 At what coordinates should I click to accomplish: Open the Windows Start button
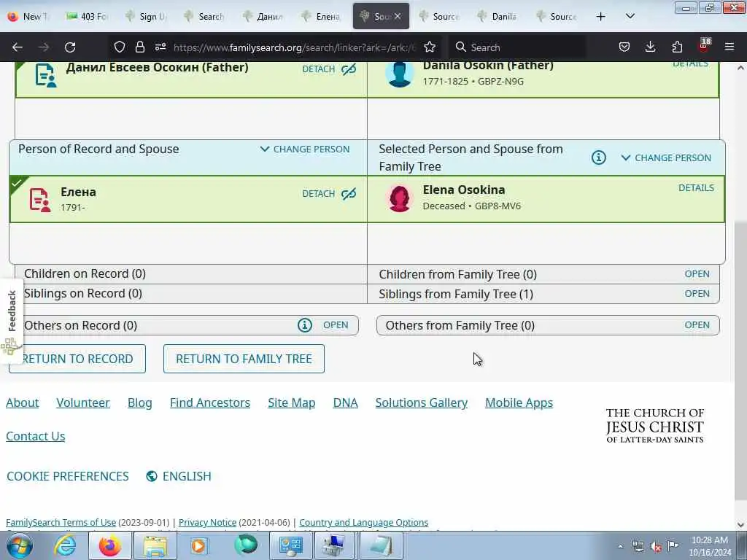(19, 545)
